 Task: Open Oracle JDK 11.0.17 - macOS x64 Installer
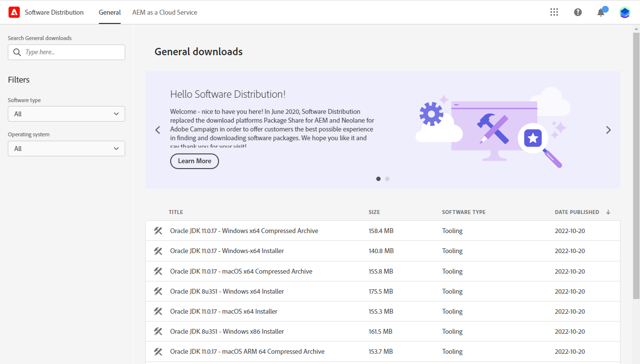click(x=224, y=311)
